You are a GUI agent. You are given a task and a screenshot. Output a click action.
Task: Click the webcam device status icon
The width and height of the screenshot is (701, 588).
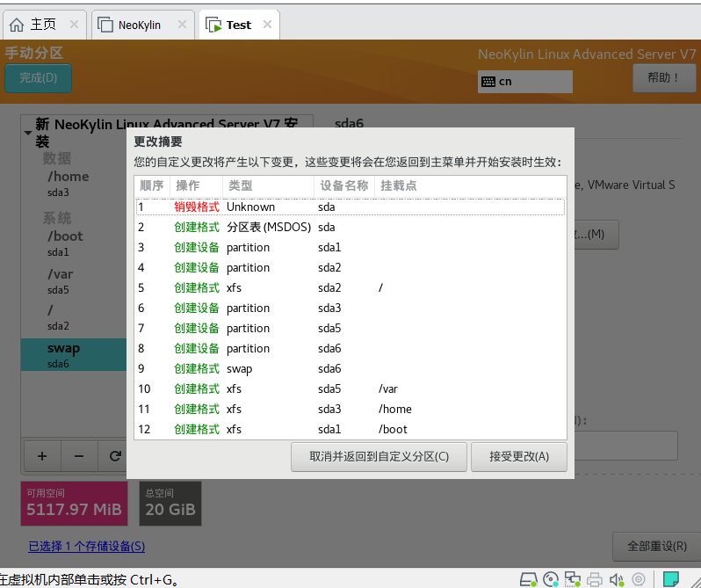[x=639, y=579]
